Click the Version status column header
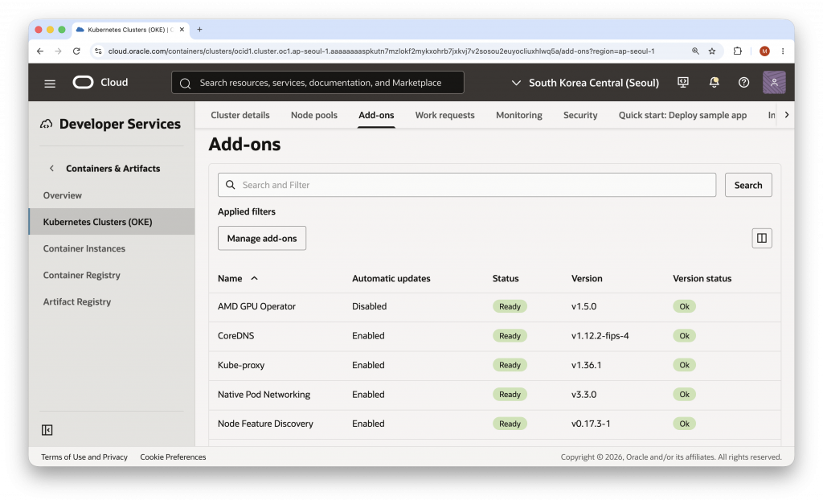Viewport: 823px width, 504px height. coord(702,278)
